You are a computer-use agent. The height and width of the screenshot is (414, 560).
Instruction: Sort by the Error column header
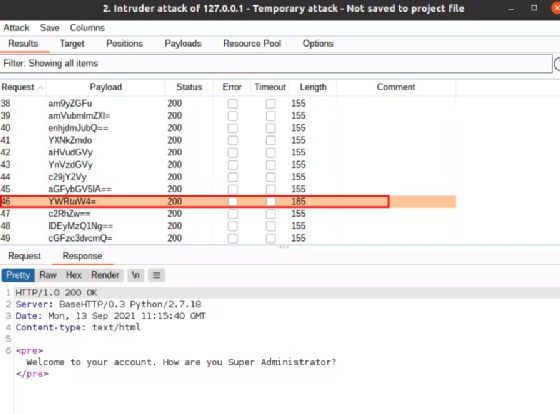pyautogui.click(x=232, y=87)
